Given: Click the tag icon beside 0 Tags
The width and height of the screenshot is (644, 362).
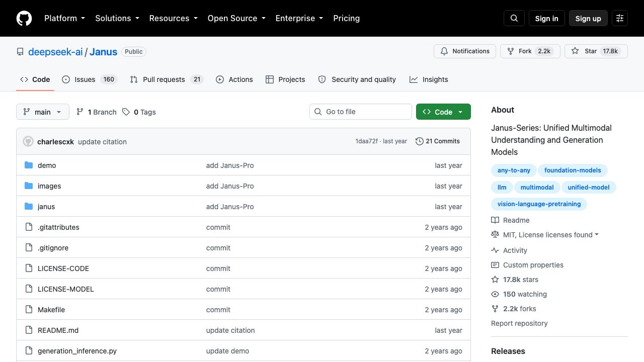Looking at the screenshot, I should click(126, 112).
